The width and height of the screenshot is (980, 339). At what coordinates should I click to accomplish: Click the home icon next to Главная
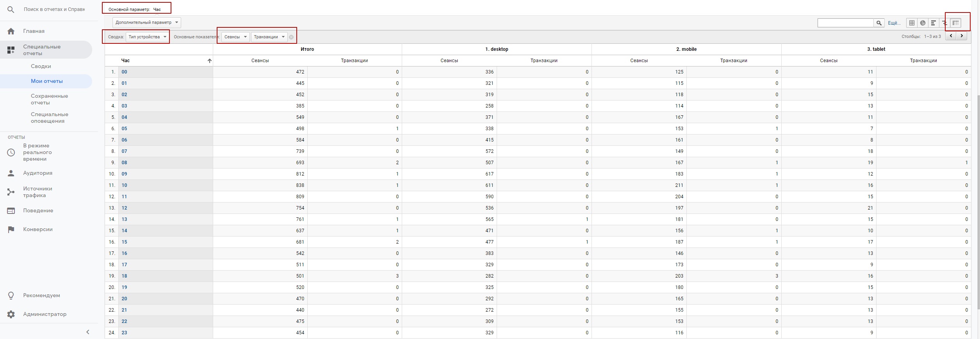pyautogui.click(x=11, y=31)
